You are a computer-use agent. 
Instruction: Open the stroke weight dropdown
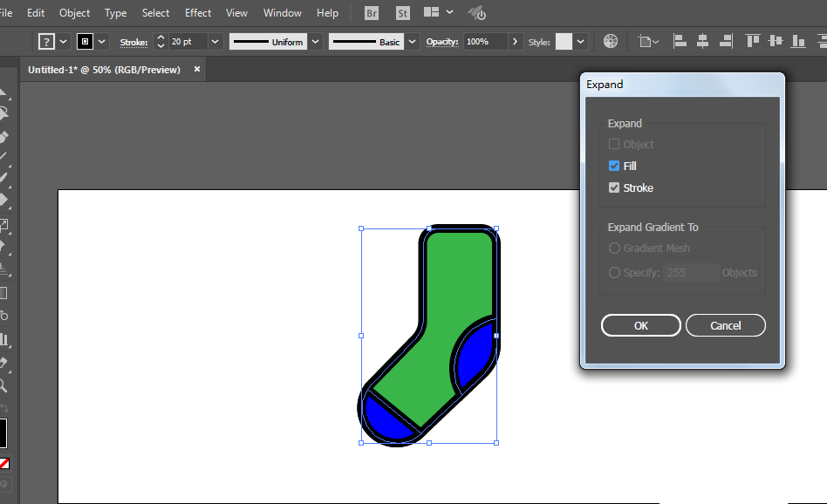215,42
